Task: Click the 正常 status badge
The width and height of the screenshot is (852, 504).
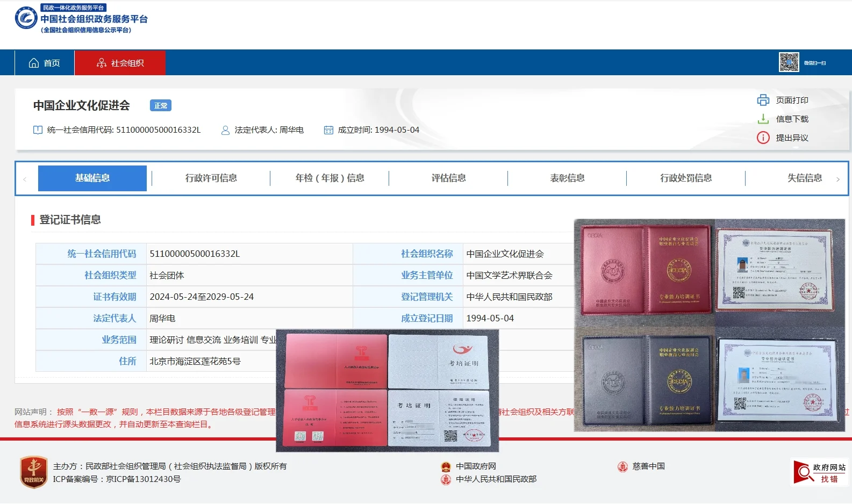Action: tap(161, 105)
